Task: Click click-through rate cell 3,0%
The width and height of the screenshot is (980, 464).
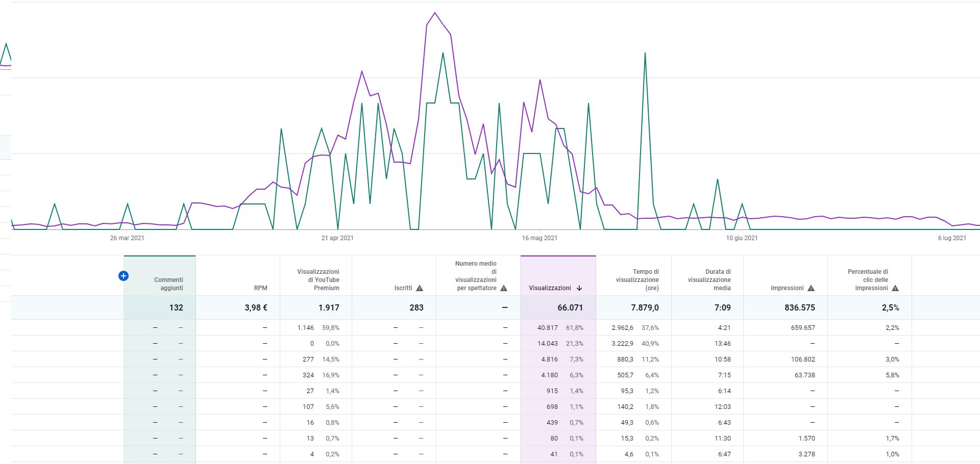Action: [x=892, y=359]
